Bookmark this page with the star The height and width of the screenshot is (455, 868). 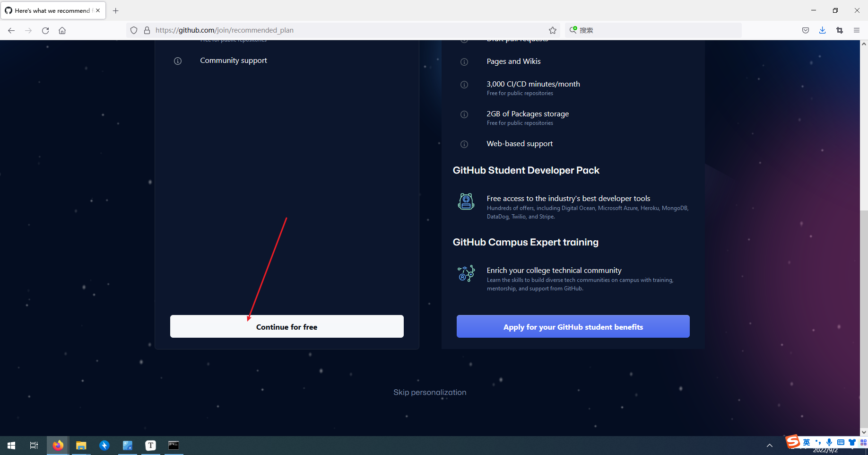pyautogui.click(x=553, y=30)
